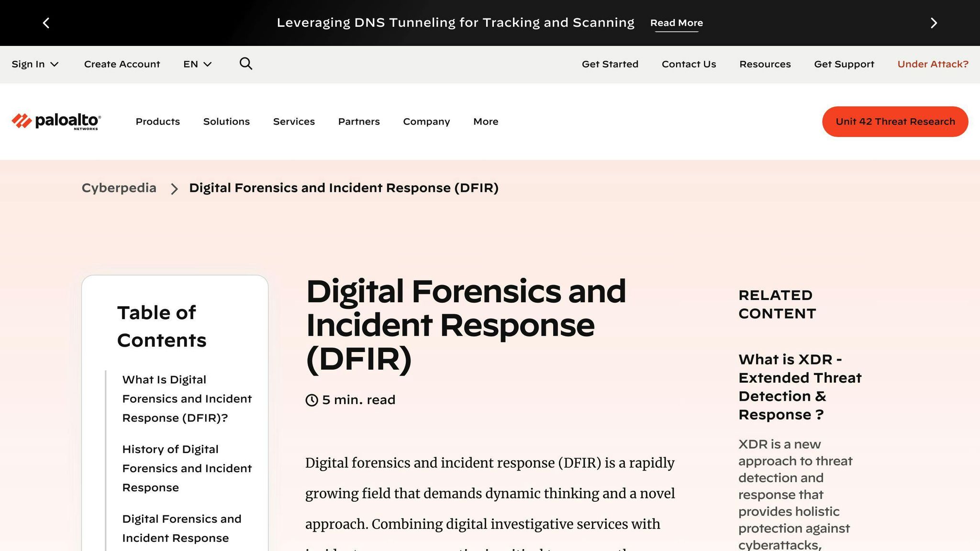The width and height of the screenshot is (980, 551).
Task: Open the Company menu
Action: click(x=426, y=121)
